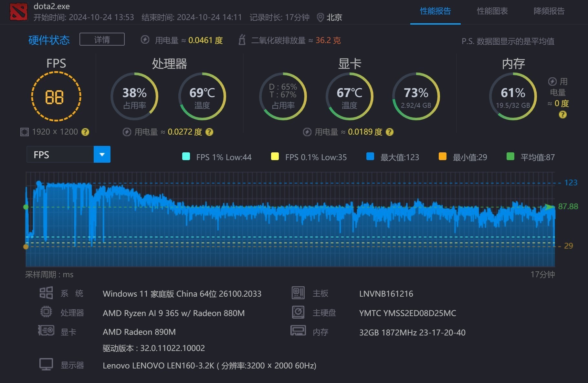Click the graphics card power usage icon
The width and height of the screenshot is (588, 383).
(307, 132)
